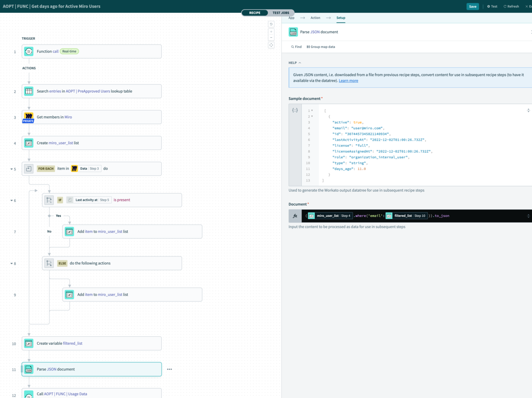Zoom in the recipe canvas
This screenshot has height=398, width=532.
[271, 32]
